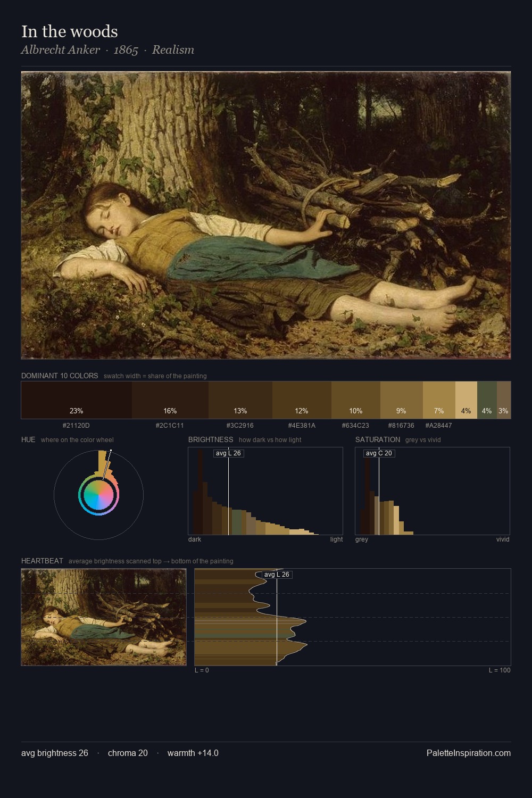Image resolution: width=532 pixels, height=798 pixels.
Task: Click the HEARTBEAT section heading
Action: 42,561
